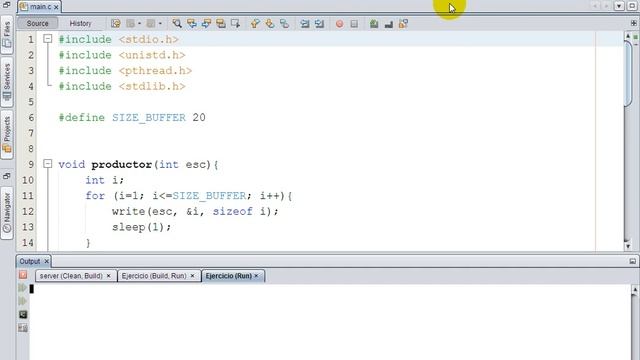The height and width of the screenshot is (360, 640).
Task: Click the editor scrollbar up arrow
Action: [628, 36]
